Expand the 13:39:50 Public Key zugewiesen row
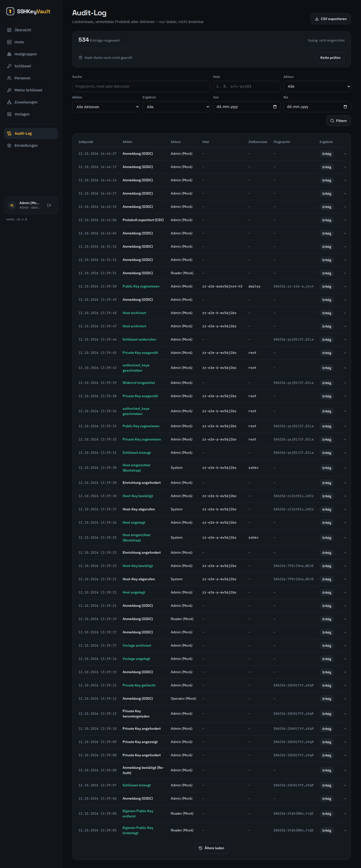Image resolution: width=361 pixels, height=868 pixels. [345, 286]
